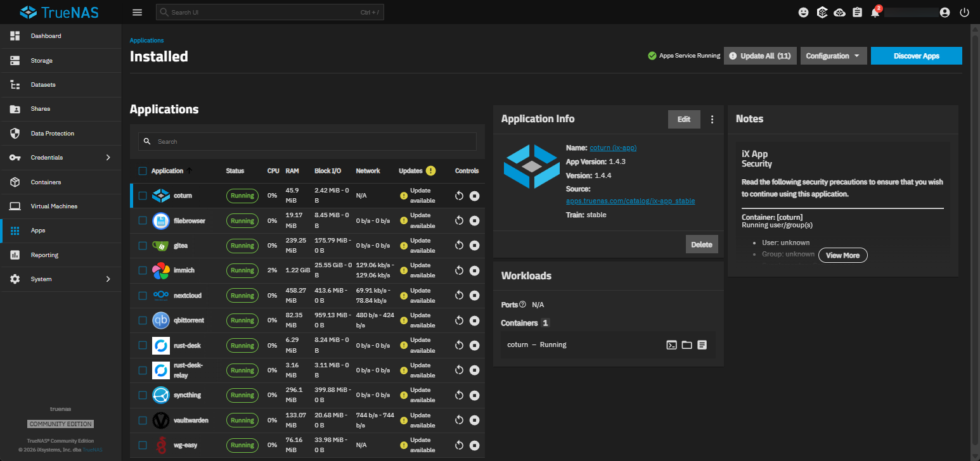This screenshot has width=980, height=461.
Task: Check the immich row checkbox
Action: click(x=143, y=270)
